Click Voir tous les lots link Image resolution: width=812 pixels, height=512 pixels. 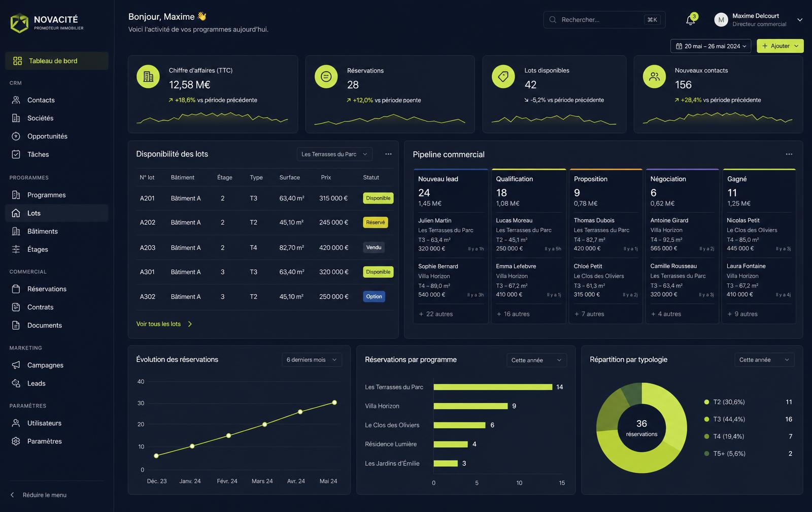click(x=164, y=324)
